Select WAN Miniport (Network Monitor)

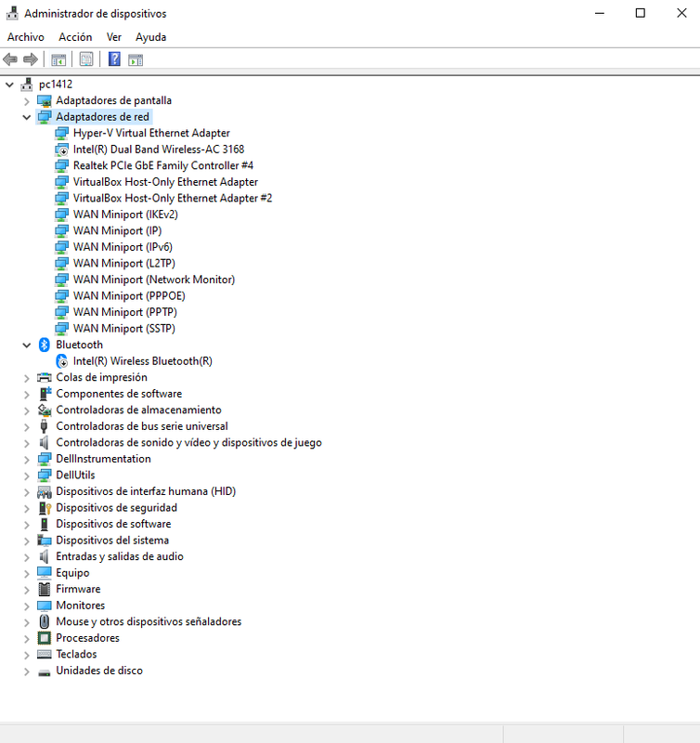click(154, 280)
